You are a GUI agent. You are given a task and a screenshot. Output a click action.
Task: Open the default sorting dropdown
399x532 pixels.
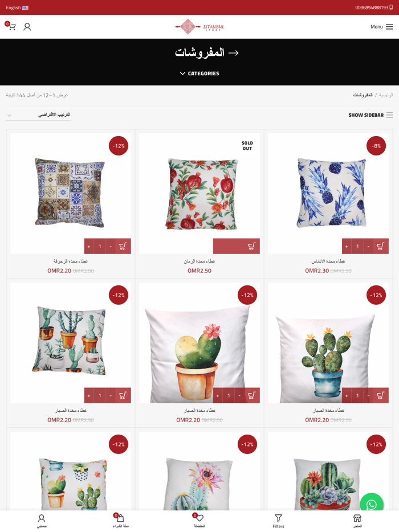(x=38, y=115)
